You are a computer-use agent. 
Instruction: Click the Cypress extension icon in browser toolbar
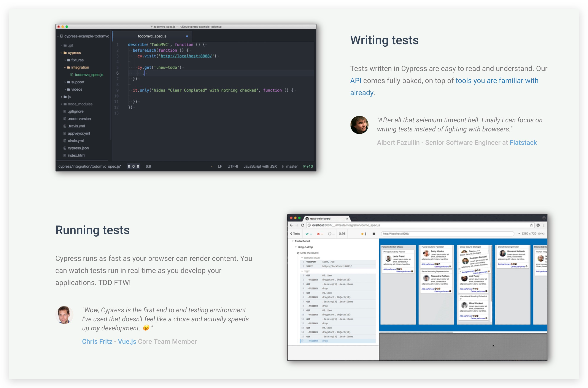point(538,225)
